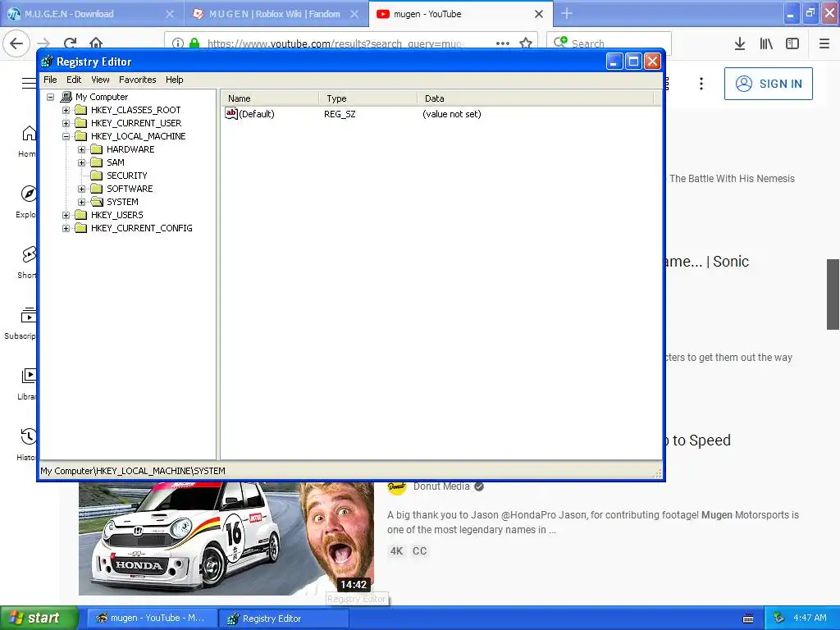Open the Windows start menu
The height and width of the screenshot is (630, 840).
tap(39, 618)
